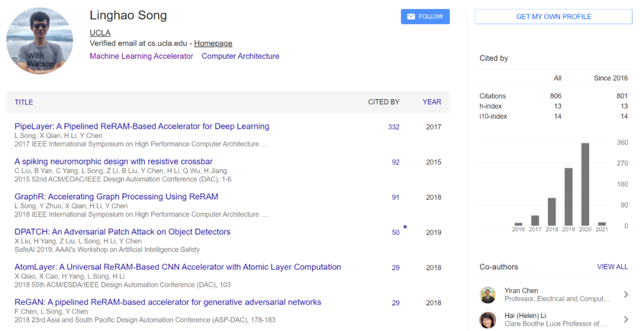
Task: Click the Follow button with envelope icon
Action: click(425, 17)
